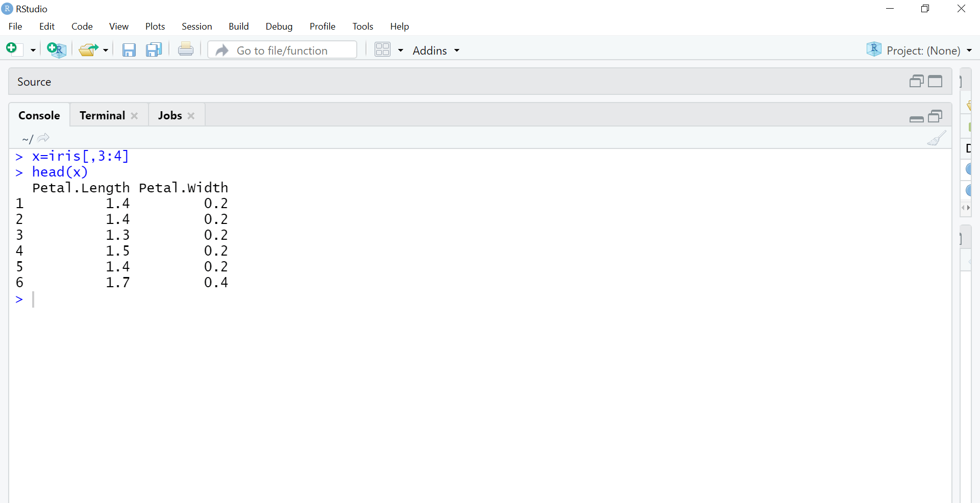Open the Tools menu

(363, 27)
